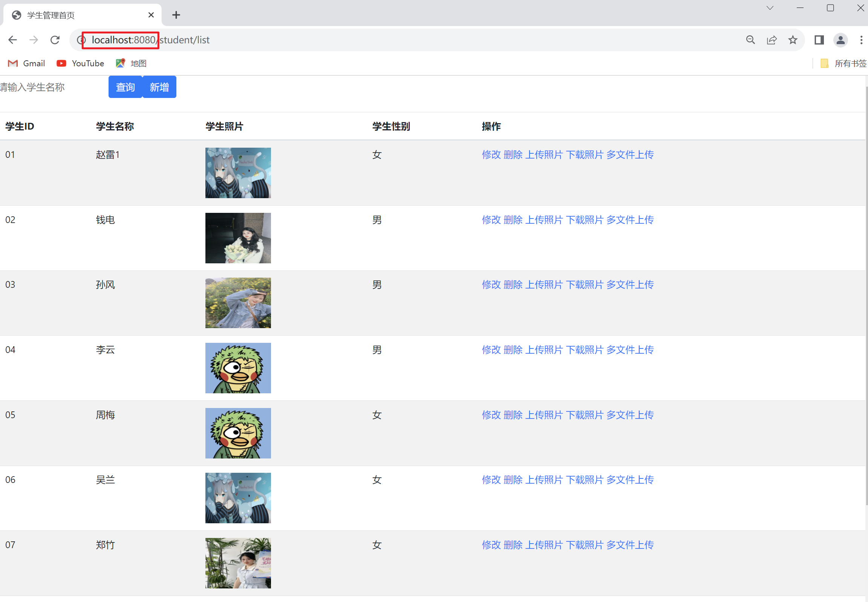Reload the student list page
The width and height of the screenshot is (868, 602).
[55, 40]
